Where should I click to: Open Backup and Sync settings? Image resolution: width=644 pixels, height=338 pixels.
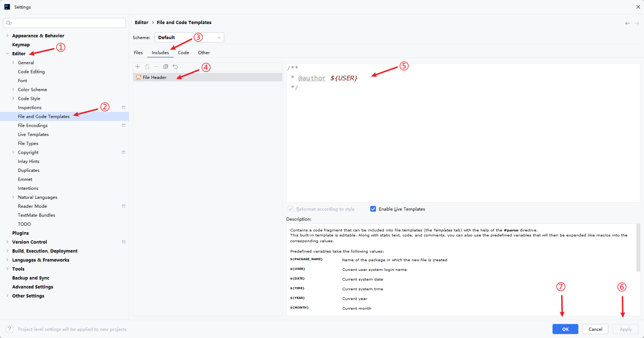point(31,278)
